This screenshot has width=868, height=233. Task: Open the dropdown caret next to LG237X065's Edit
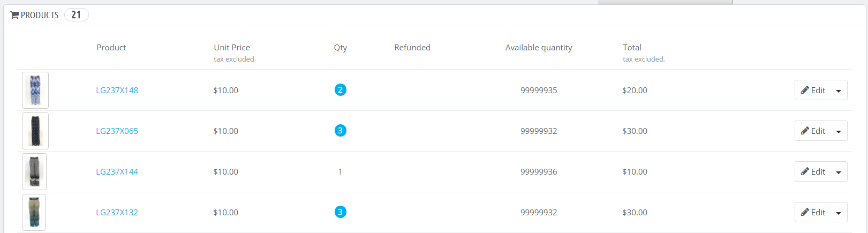pos(839,131)
